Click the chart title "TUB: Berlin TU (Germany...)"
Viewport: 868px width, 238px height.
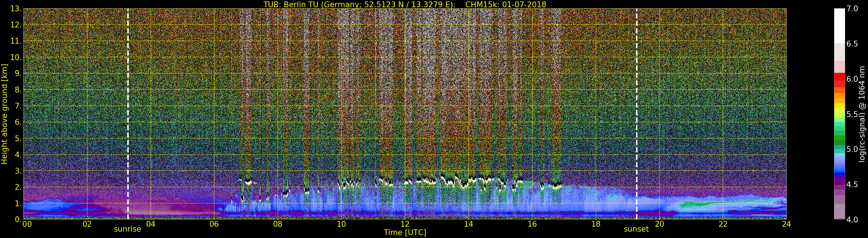click(405, 4)
